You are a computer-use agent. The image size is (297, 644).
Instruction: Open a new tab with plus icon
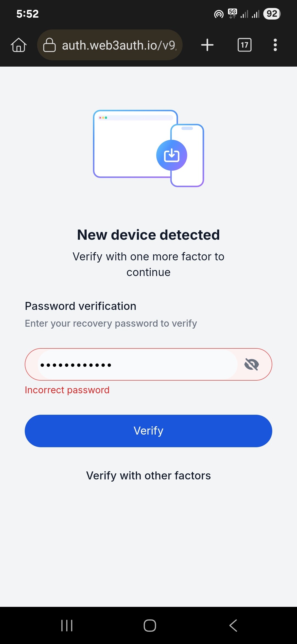(207, 45)
